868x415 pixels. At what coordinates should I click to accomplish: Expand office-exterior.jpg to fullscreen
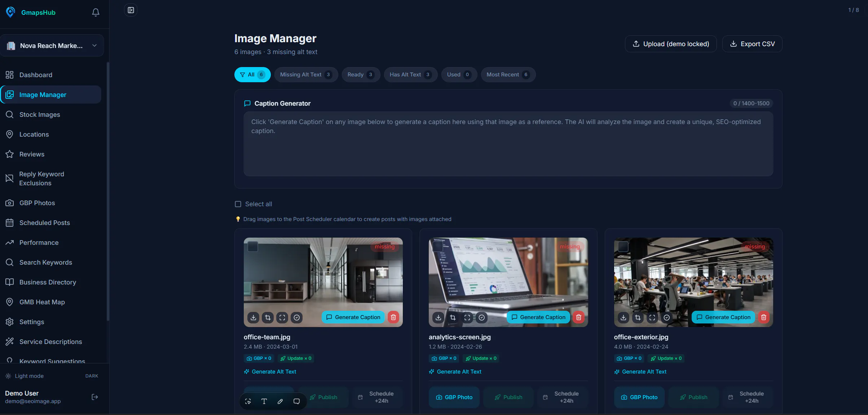point(652,317)
